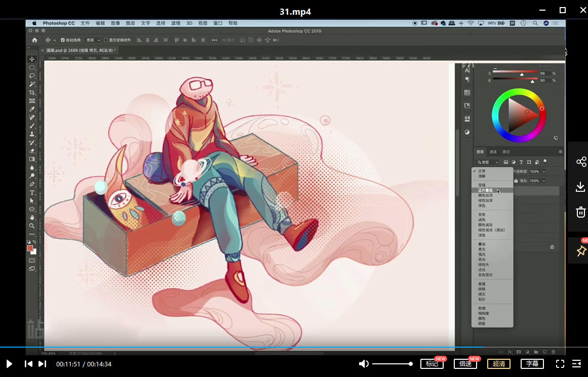Open the 滤镜 menu in the menu bar
The width and height of the screenshot is (588, 377).
pos(176,23)
